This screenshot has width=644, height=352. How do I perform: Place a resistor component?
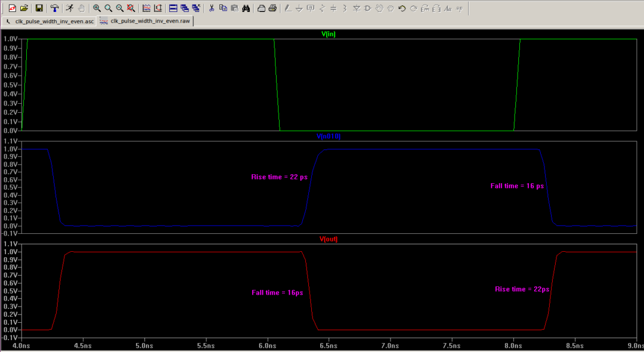(x=322, y=8)
